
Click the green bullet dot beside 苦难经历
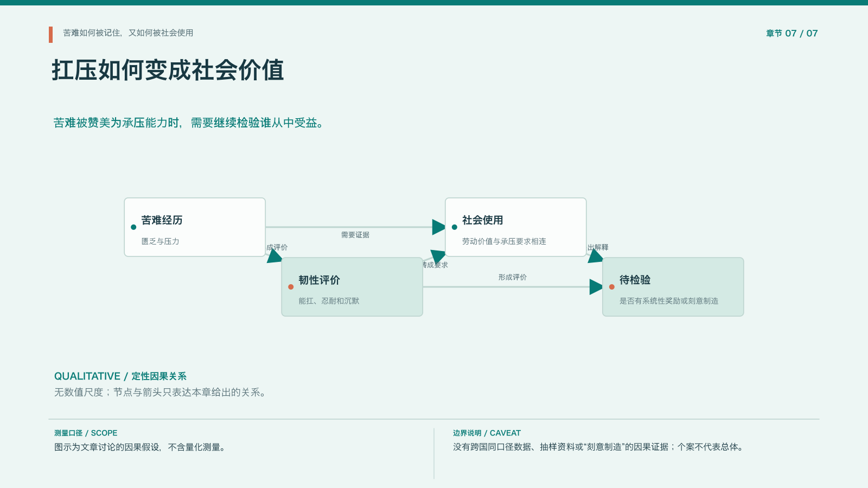click(133, 227)
